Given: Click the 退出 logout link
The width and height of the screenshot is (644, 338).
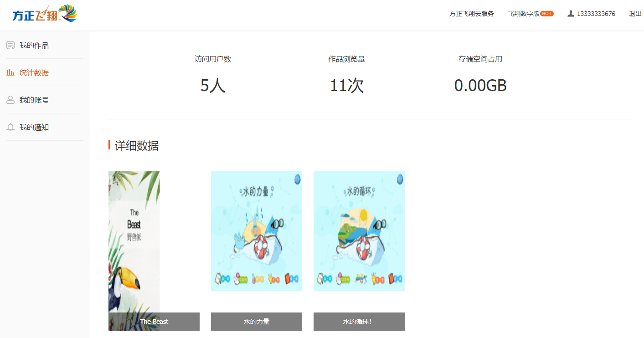Looking at the screenshot, I should (x=635, y=14).
